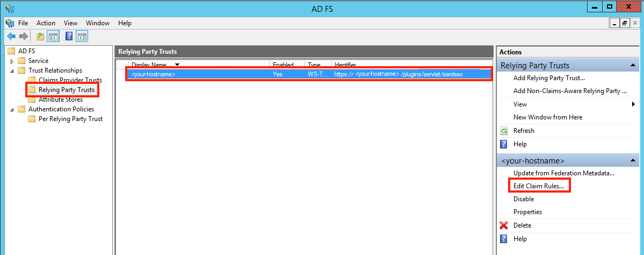Select Claims Provider Trusts folder
The width and height of the screenshot is (644, 255).
pos(70,80)
